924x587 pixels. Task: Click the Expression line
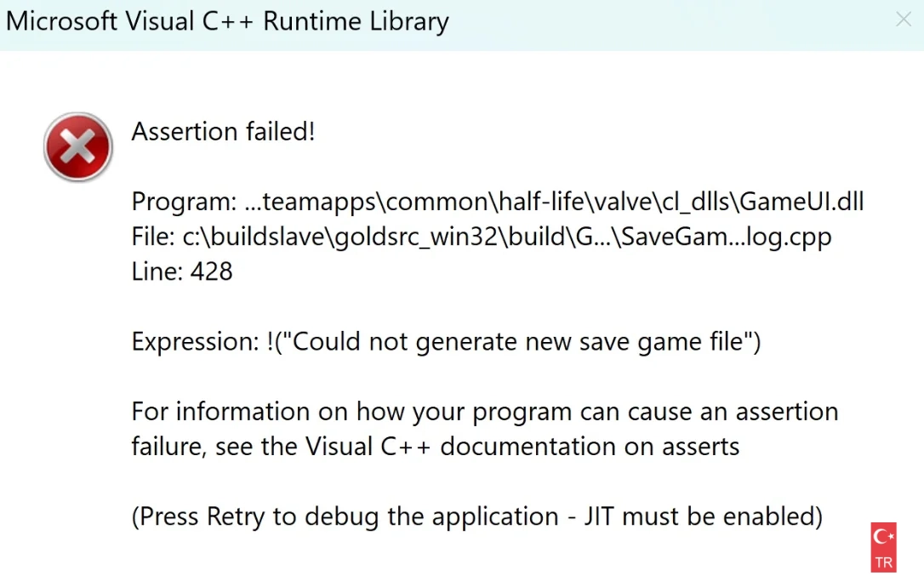click(x=446, y=341)
